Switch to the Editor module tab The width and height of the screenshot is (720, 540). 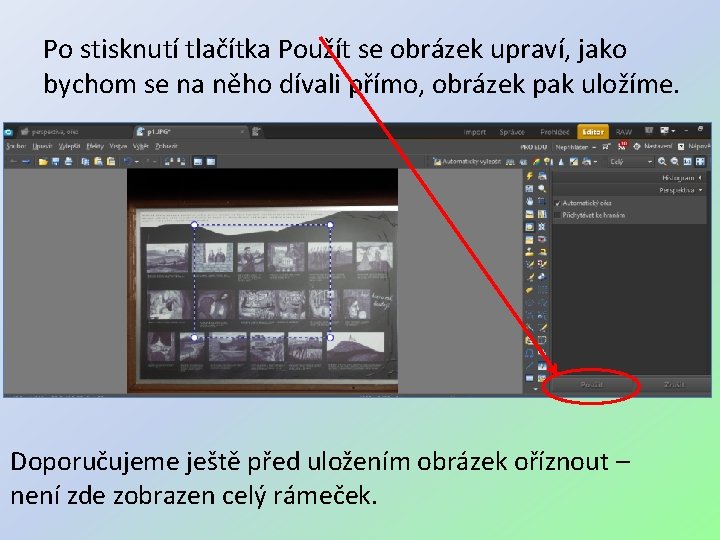593,132
